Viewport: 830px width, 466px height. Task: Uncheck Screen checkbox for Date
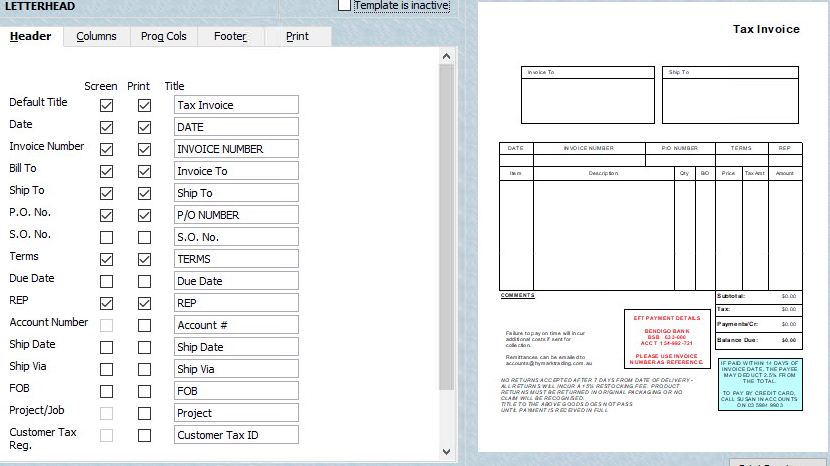point(106,128)
